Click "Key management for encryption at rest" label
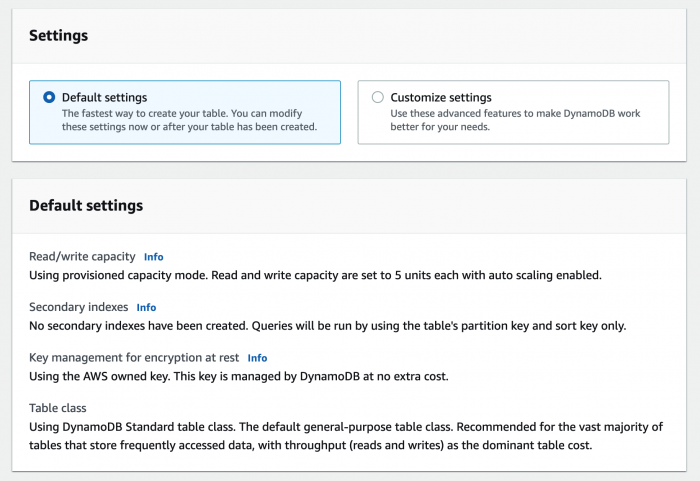Viewport: 700px width, 481px height. point(134,358)
